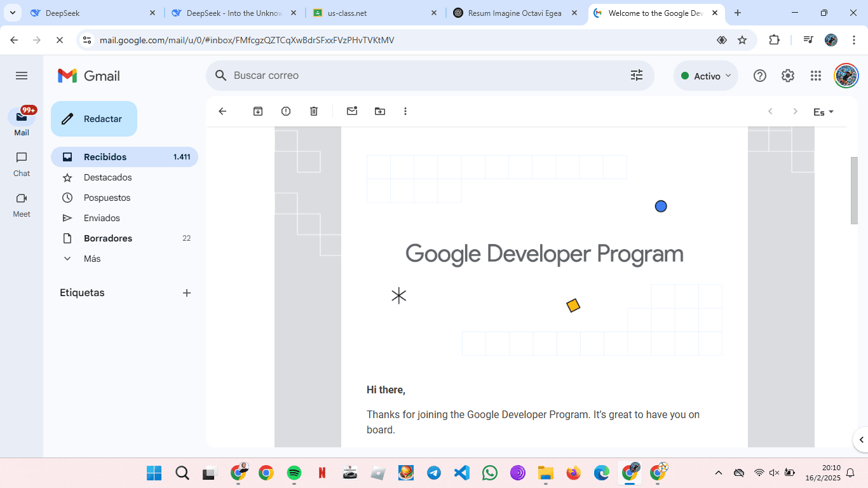The width and height of the screenshot is (868, 488).
Task: Open Telegram from the taskbar
Action: click(x=434, y=473)
